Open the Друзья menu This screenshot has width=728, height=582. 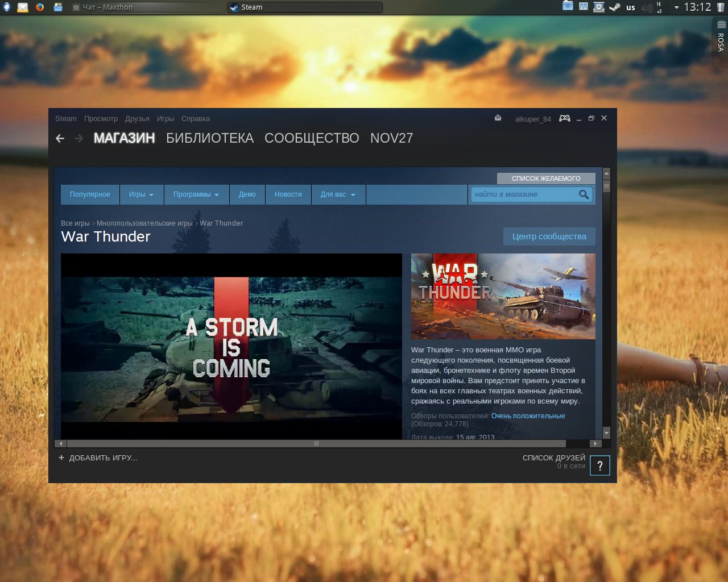click(x=137, y=119)
